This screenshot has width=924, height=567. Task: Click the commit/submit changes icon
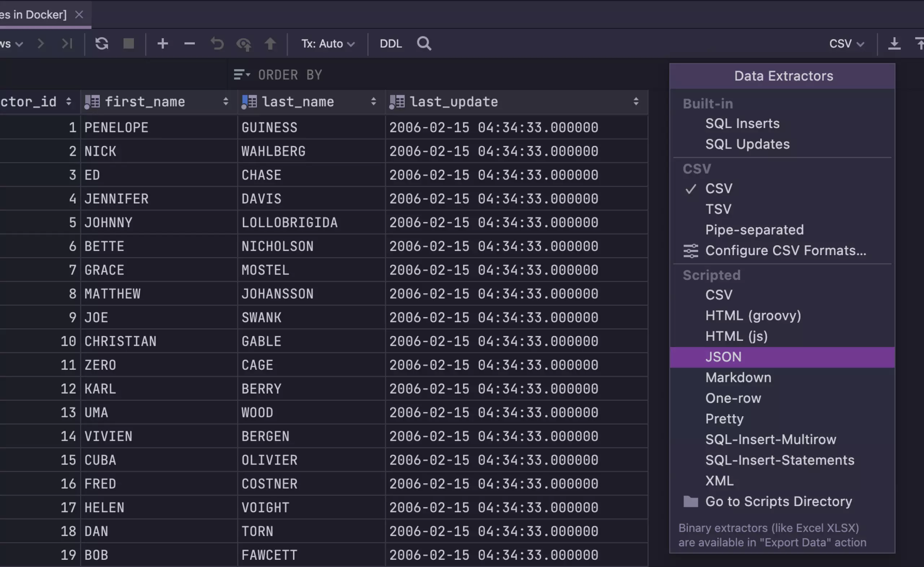pos(271,44)
